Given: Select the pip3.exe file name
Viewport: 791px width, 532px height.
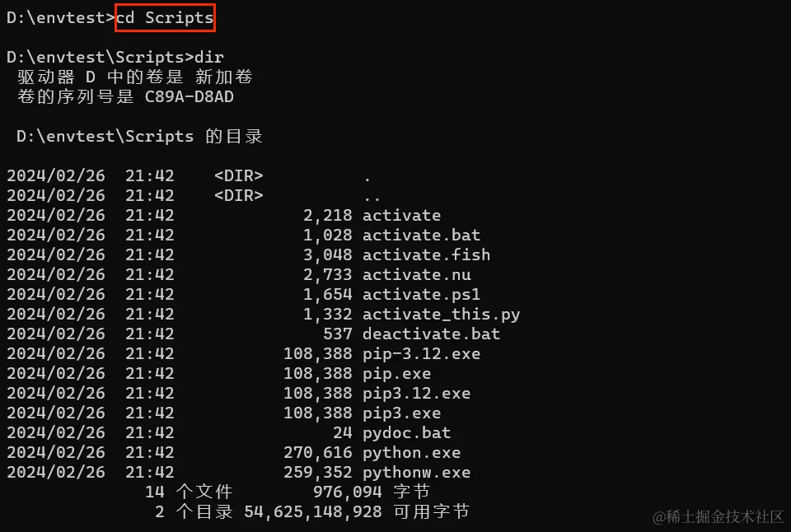Looking at the screenshot, I should coord(401,413).
